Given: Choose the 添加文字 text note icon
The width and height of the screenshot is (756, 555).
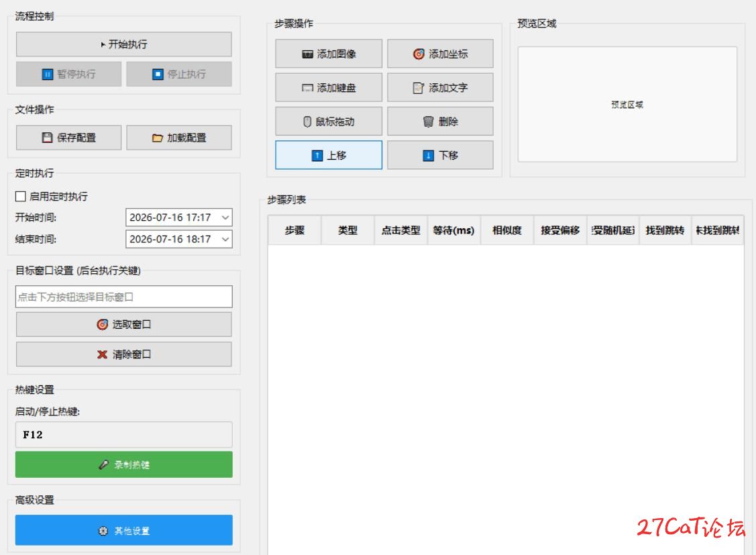Looking at the screenshot, I should tap(419, 88).
